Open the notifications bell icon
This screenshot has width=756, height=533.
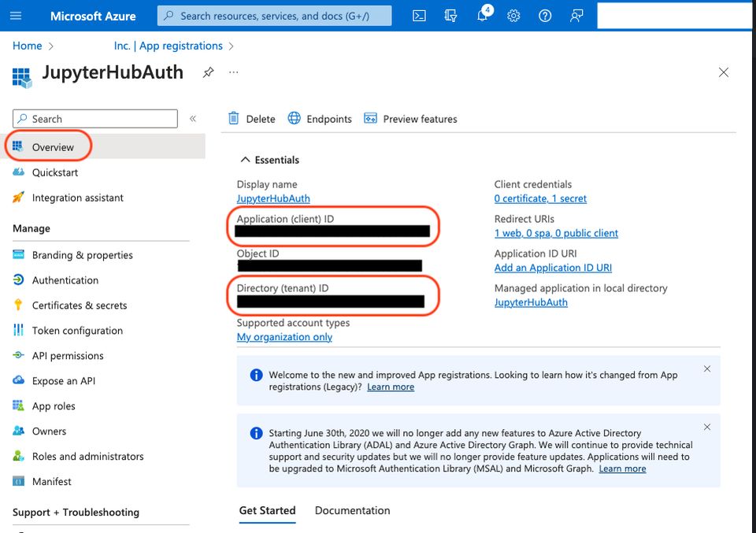pyautogui.click(x=483, y=16)
